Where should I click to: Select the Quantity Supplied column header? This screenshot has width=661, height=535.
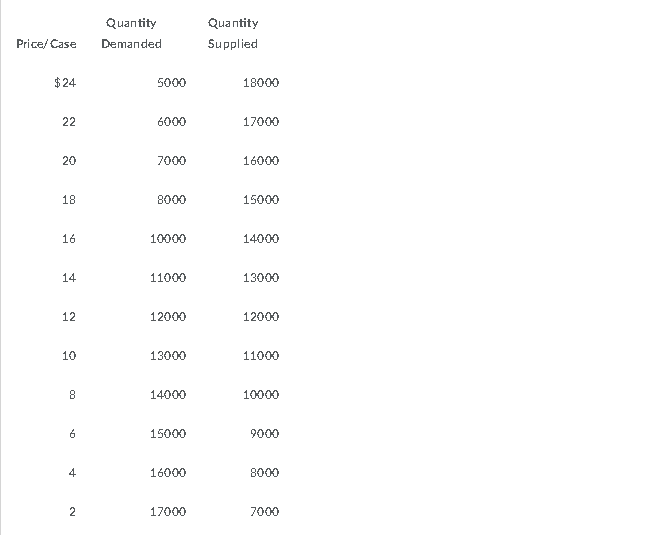233,33
